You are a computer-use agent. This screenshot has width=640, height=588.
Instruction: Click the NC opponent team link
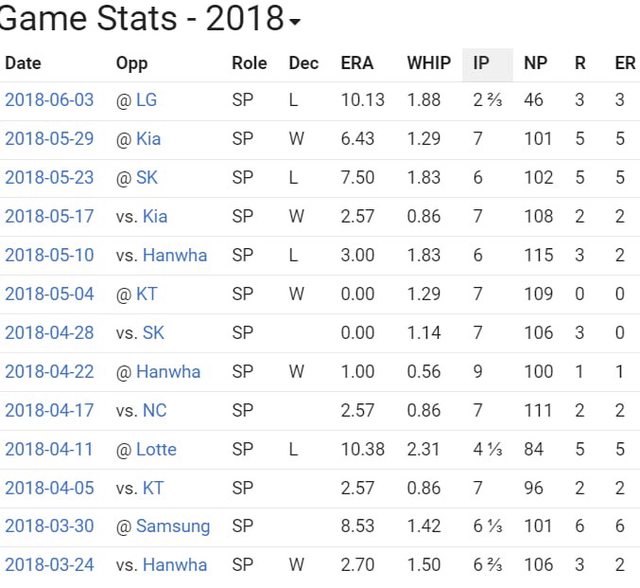coord(156,410)
